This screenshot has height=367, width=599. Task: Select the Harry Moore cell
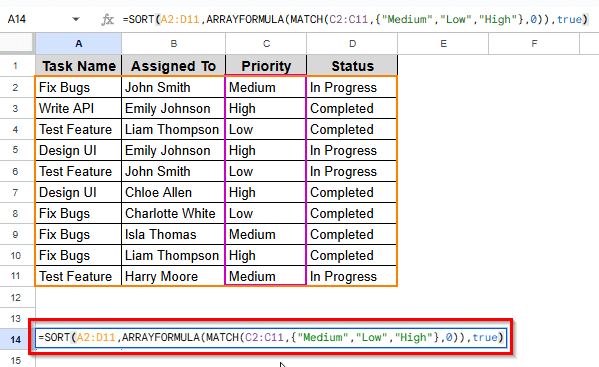173,276
